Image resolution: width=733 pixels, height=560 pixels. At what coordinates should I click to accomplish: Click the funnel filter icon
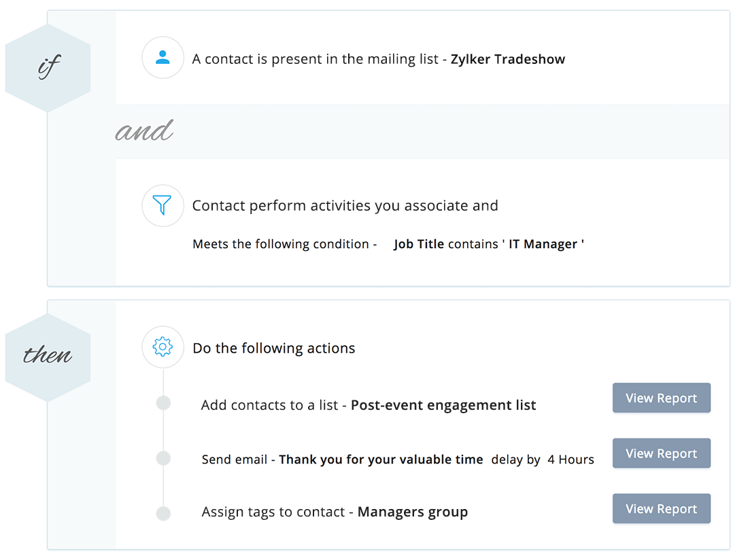point(163,205)
